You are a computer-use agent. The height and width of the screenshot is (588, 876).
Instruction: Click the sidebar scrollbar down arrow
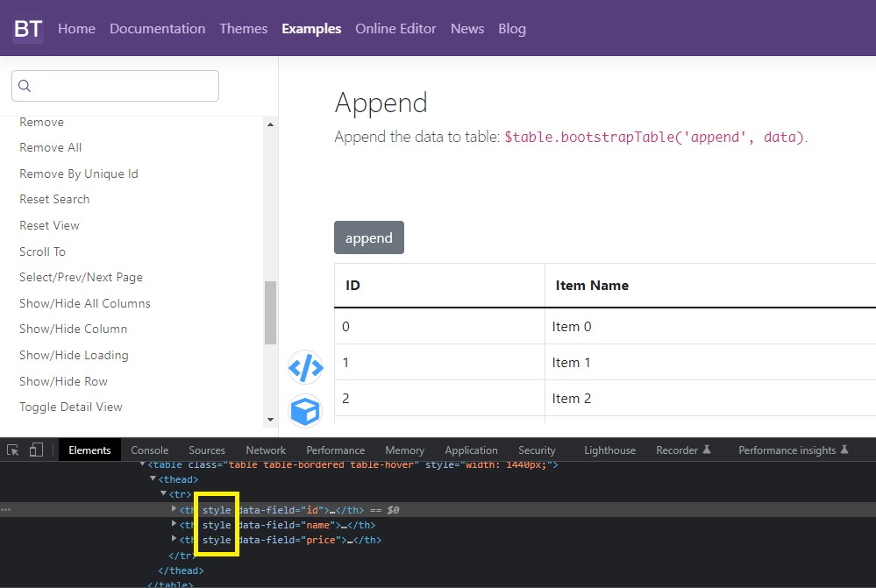point(270,420)
